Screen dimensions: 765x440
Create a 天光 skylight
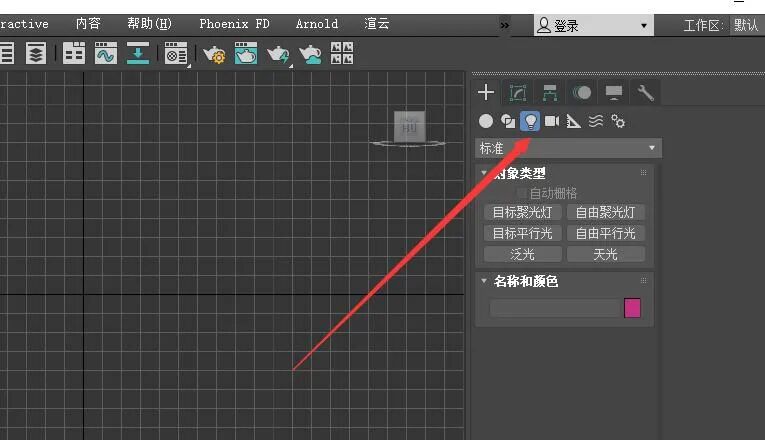[x=605, y=254]
